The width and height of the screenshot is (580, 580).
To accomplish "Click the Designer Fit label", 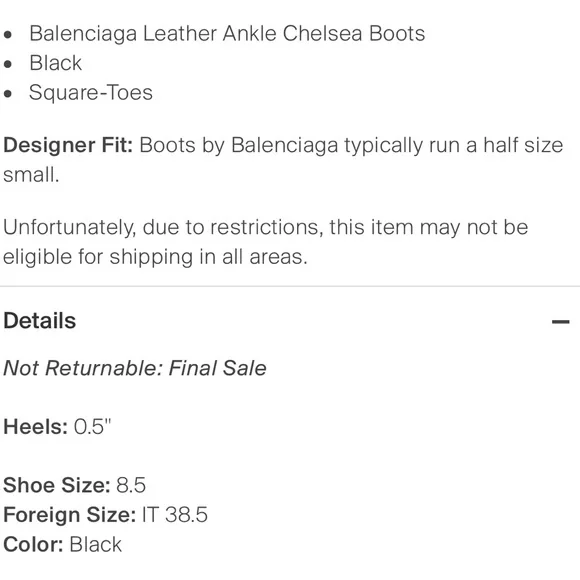I will (x=68, y=145).
